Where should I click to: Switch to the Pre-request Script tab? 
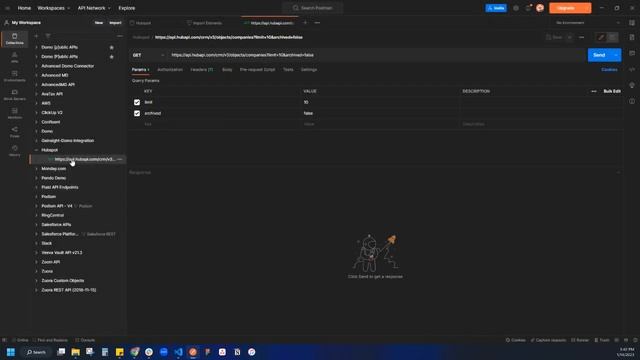pyautogui.click(x=257, y=70)
